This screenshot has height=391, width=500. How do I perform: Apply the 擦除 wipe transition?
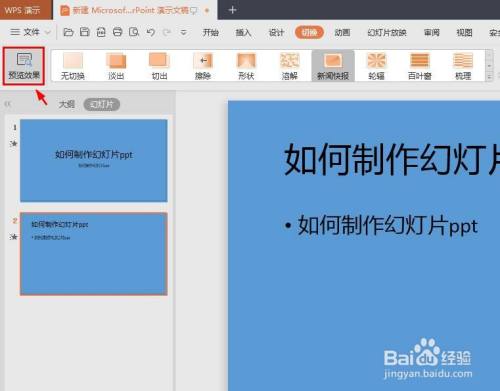click(203, 66)
